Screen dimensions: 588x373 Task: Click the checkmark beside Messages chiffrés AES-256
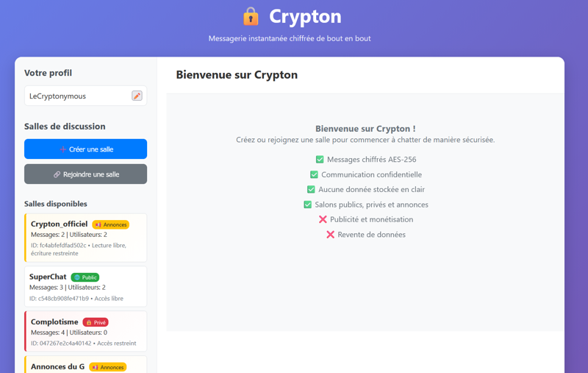(x=320, y=160)
